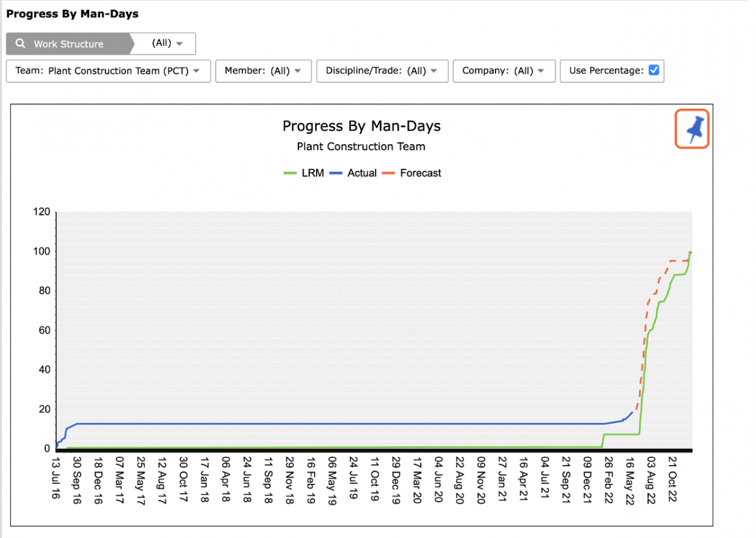Click the 03 Aug 22 axis date label

pos(651,480)
